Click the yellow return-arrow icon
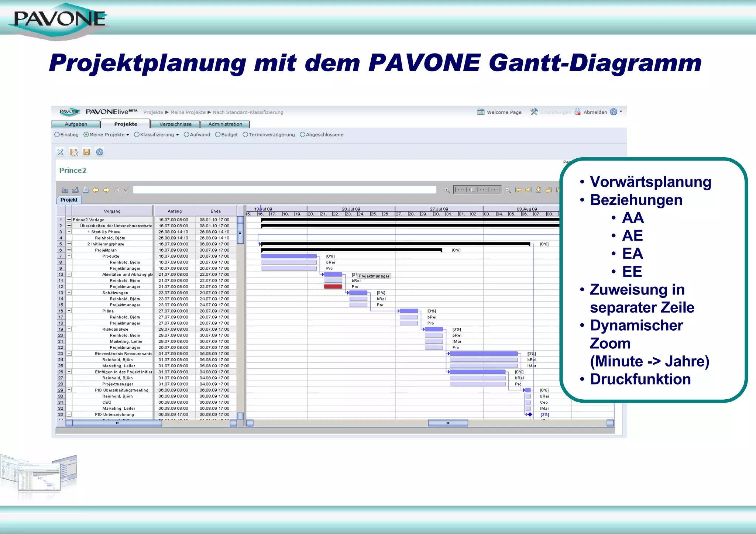 click(x=549, y=190)
